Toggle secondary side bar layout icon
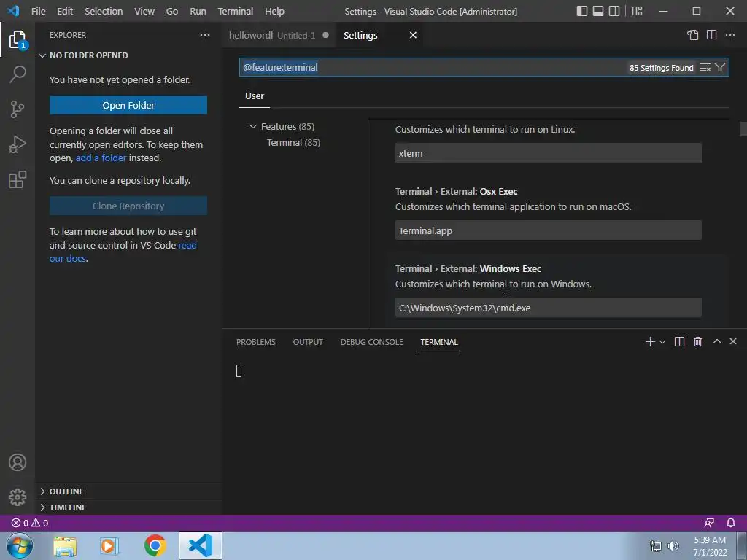This screenshot has height=560, width=747. pyautogui.click(x=614, y=11)
